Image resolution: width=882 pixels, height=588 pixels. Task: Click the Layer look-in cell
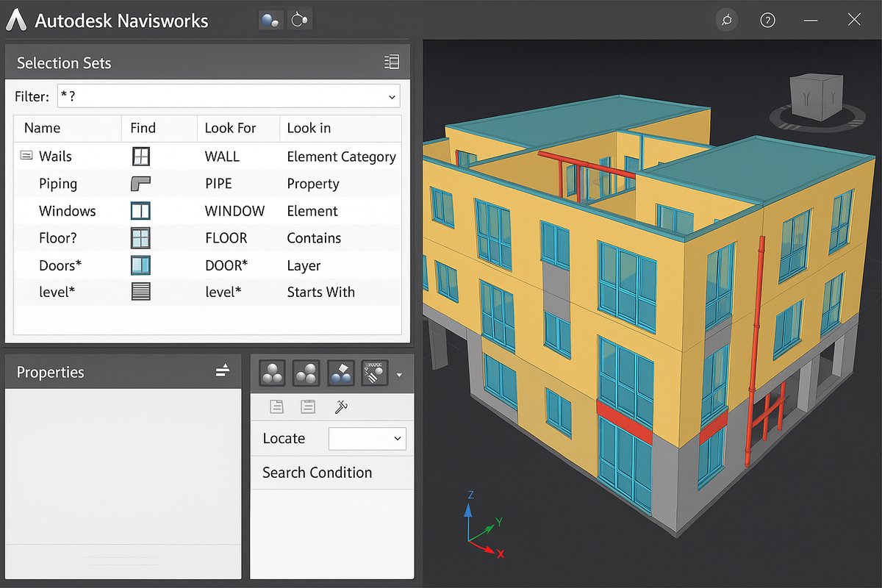(304, 265)
